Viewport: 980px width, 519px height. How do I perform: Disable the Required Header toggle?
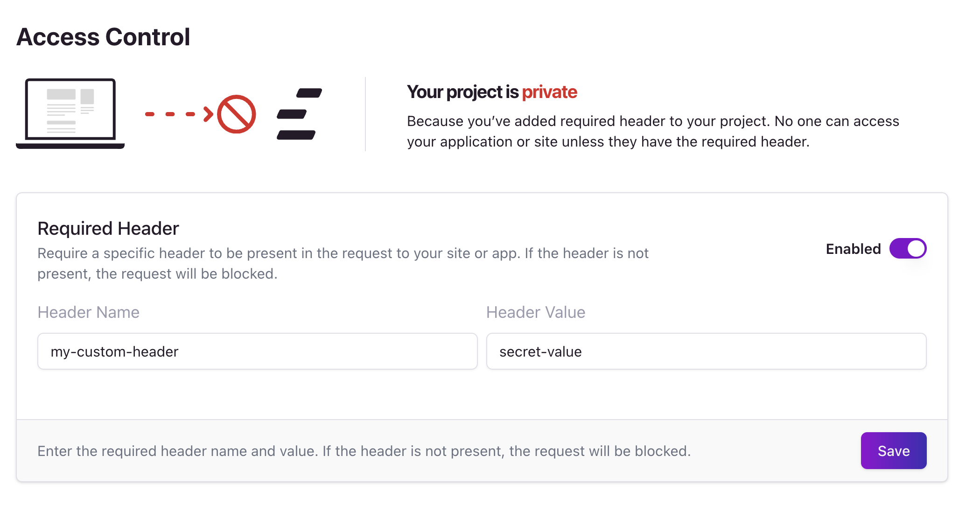point(908,248)
